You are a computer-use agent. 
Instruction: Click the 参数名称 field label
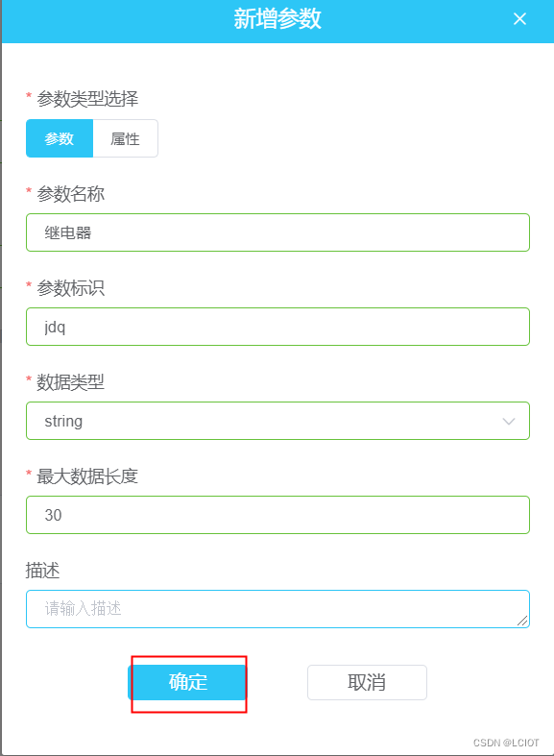click(70, 193)
